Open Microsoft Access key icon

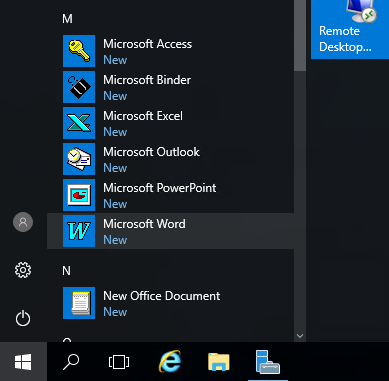(x=79, y=51)
